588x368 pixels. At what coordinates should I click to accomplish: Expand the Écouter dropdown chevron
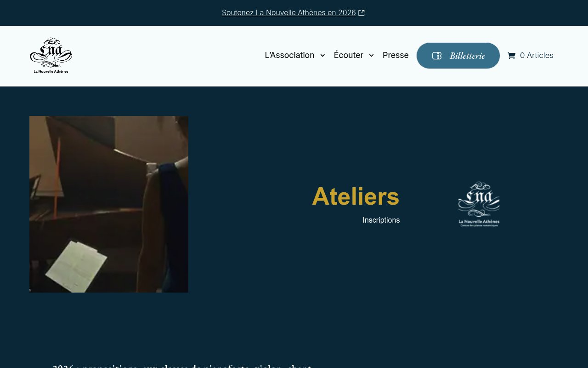(371, 56)
